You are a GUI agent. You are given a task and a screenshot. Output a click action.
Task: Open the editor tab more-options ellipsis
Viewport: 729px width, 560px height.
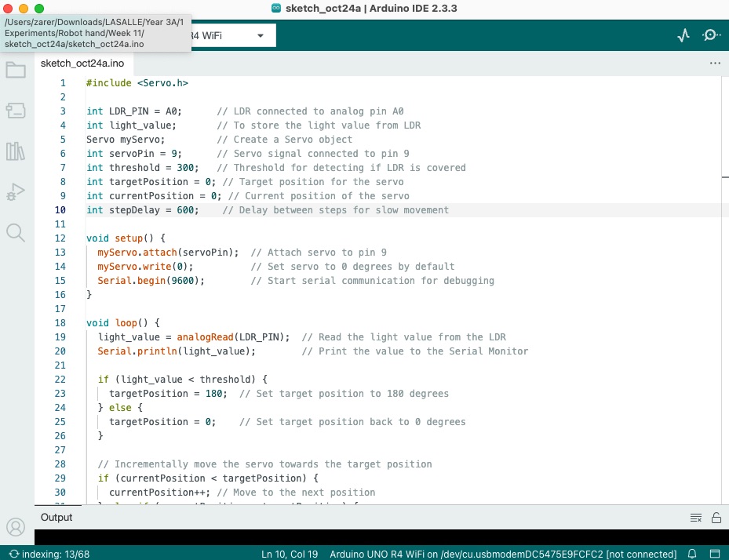coord(714,63)
